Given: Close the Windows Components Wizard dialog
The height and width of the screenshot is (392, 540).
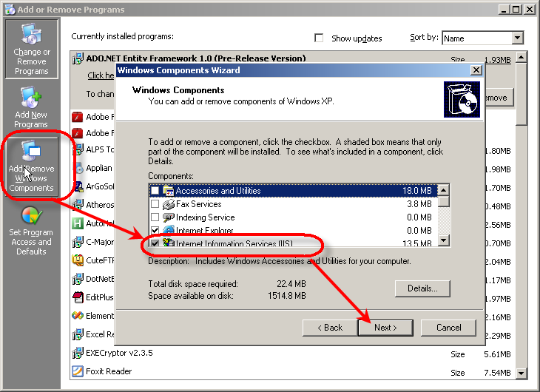Looking at the screenshot, I should [x=476, y=70].
